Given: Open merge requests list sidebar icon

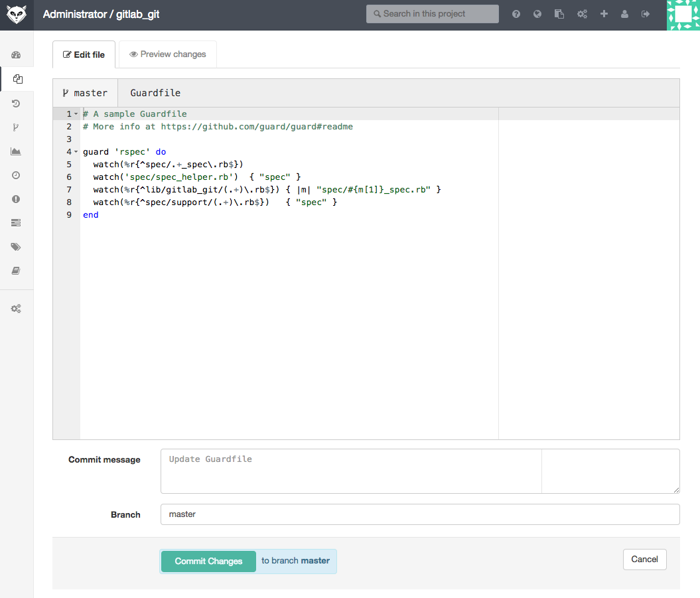Looking at the screenshot, I should coord(16,223).
